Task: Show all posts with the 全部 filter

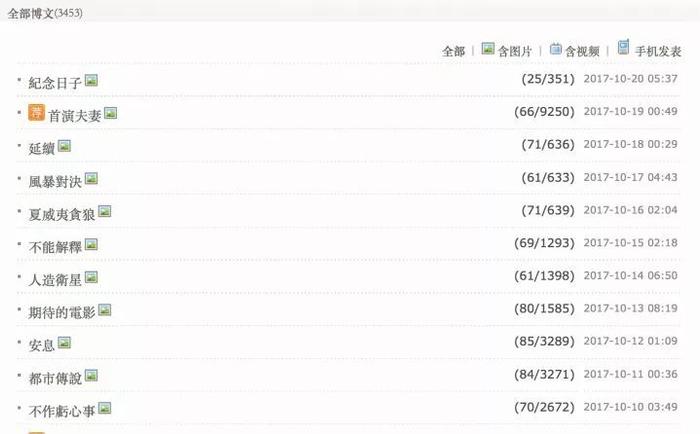Action: (x=454, y=51)
